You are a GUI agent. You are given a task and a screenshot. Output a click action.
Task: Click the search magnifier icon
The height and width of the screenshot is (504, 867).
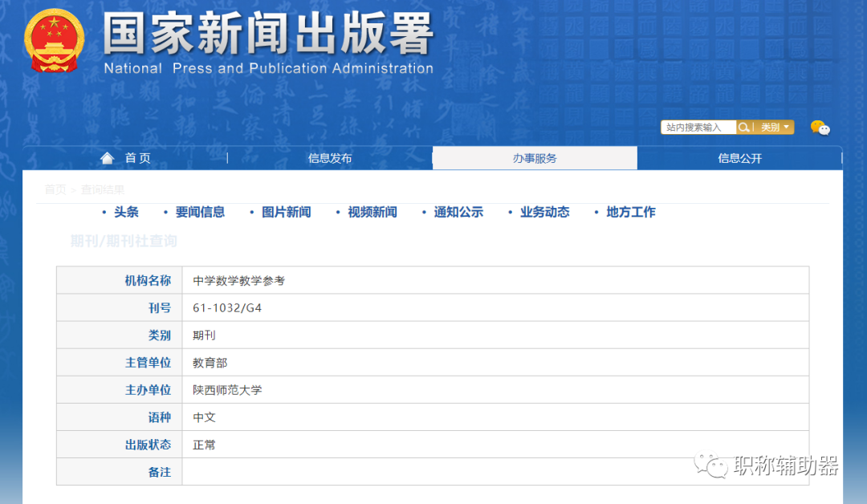pyautogui.click(x=743, y=128)
